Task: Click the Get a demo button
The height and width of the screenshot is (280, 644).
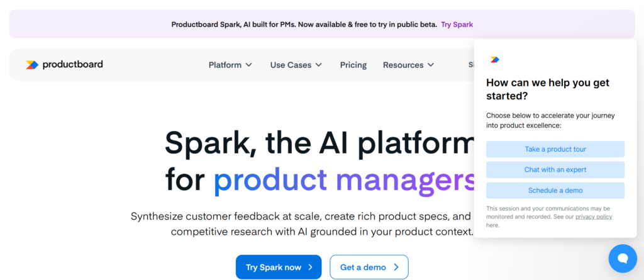Action: click(369, 267)
